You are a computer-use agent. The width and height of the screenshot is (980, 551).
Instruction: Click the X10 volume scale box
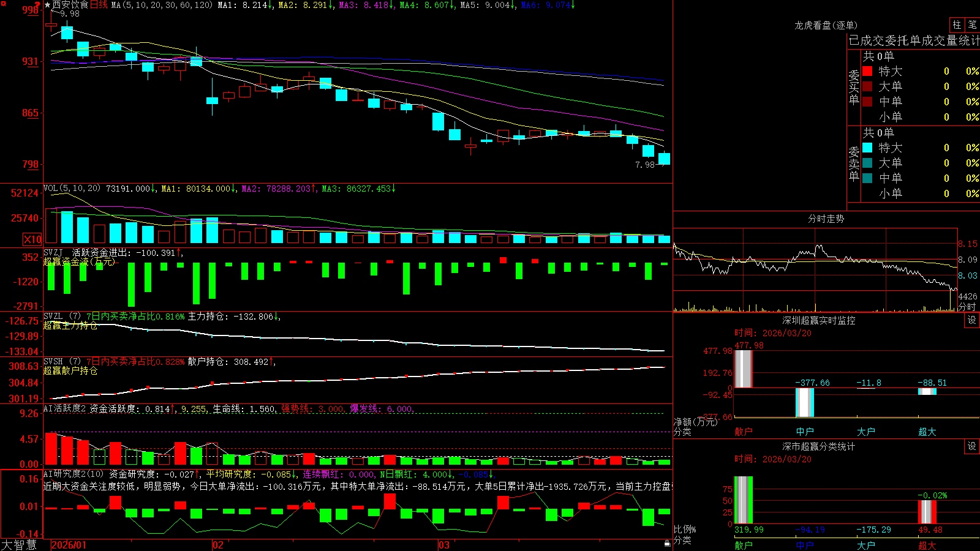[x=32, y=239]
